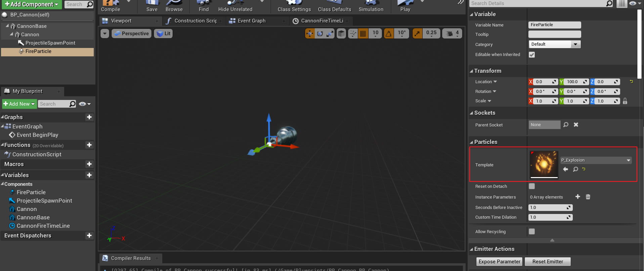This screenshot has height=271, width=644.
Task: Open the camera speed setting
Action: tap(452, 34)
